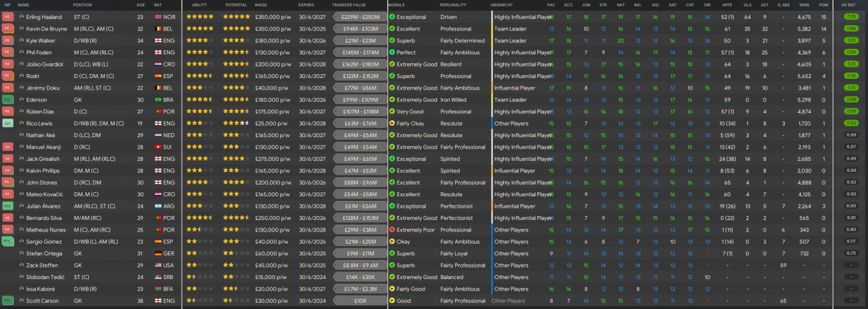Click the red morale icon for Matheus Nunes

pyautogui.click(x=392, y=230)
